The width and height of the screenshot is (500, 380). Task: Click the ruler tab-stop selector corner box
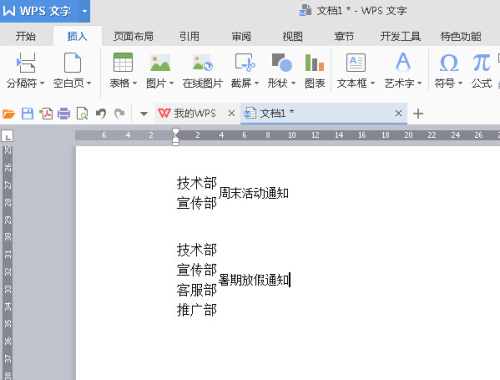(x=7, y=136)
